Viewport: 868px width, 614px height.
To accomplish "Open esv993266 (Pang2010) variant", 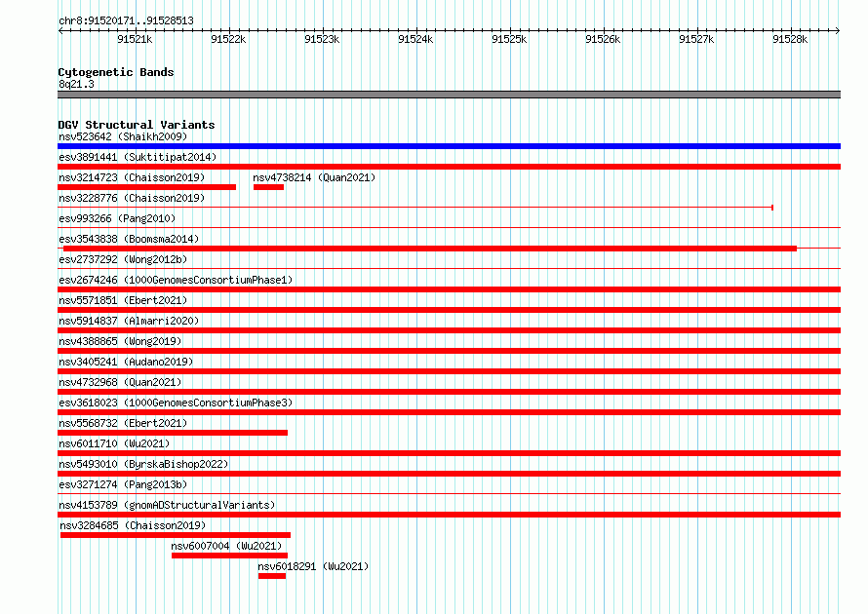I will [117, 218].
